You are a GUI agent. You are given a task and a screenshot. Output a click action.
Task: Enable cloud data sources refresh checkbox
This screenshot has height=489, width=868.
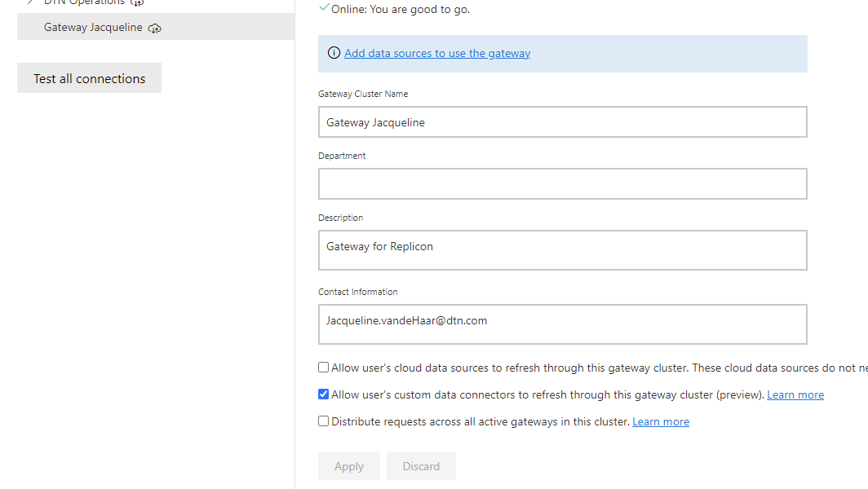323,368
